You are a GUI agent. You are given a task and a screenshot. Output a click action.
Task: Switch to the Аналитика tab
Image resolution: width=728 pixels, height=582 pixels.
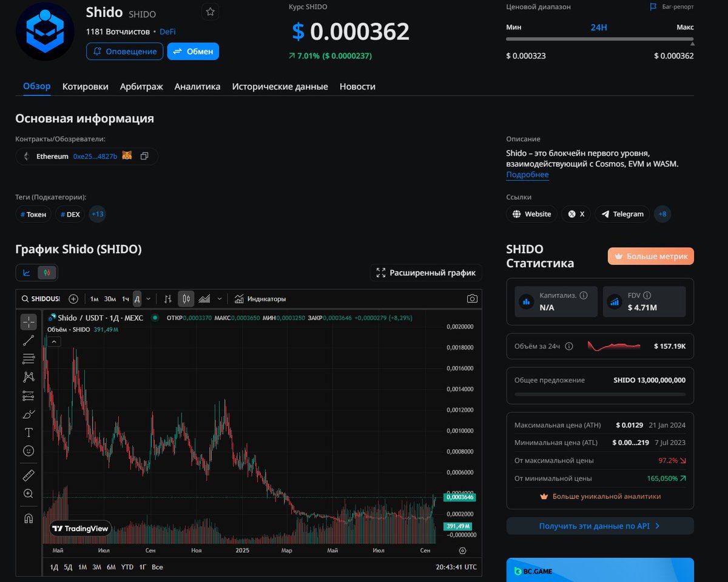pos(197,87)
